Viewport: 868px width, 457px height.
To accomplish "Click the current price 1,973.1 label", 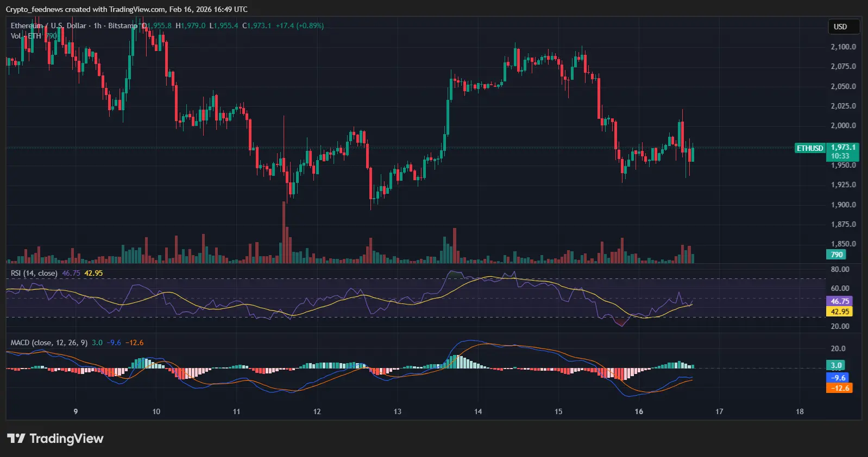I will (x=843, y=148).
